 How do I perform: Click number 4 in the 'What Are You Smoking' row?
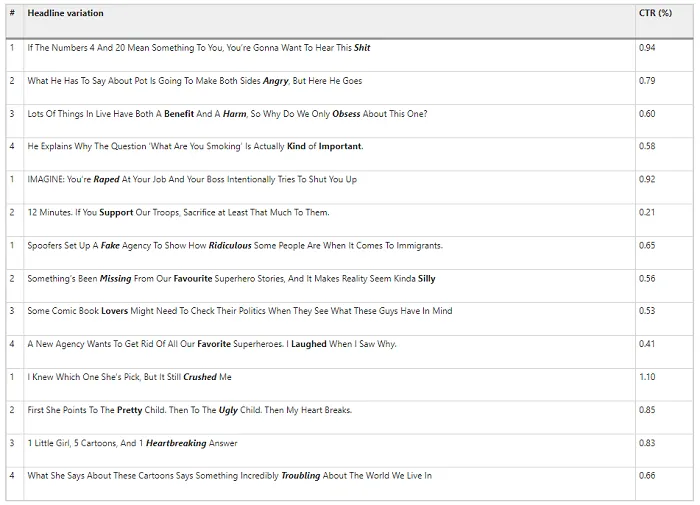12,146
